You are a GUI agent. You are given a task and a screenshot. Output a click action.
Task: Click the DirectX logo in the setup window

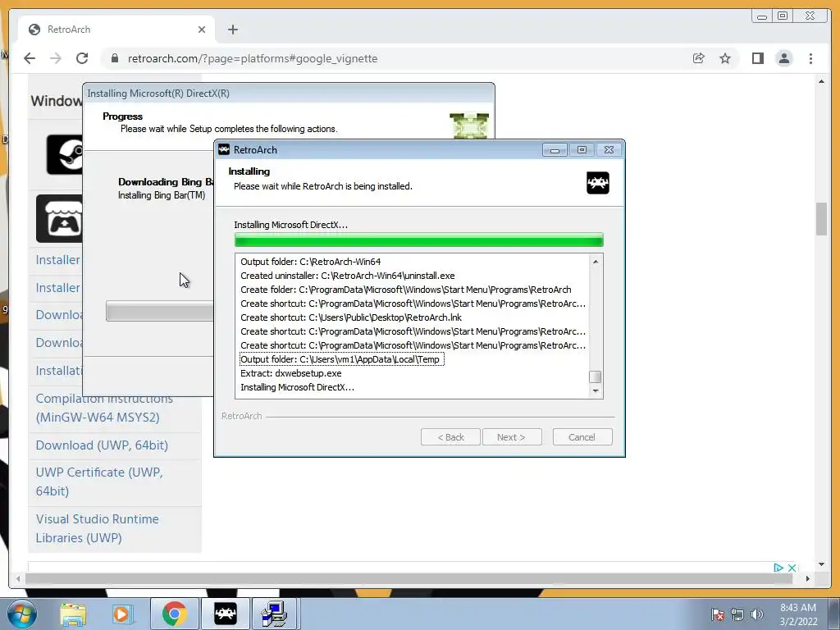pyautogui.click(x=469, y=126)
